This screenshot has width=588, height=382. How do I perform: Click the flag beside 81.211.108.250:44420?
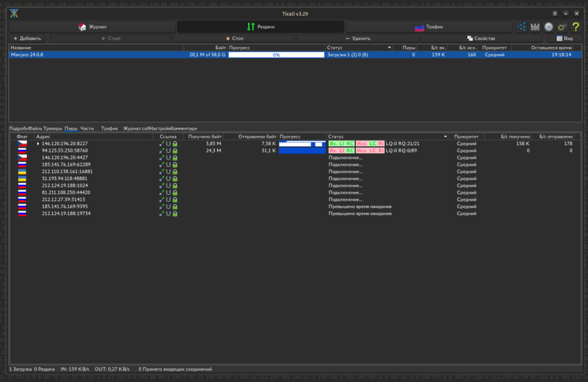point(22,193)
